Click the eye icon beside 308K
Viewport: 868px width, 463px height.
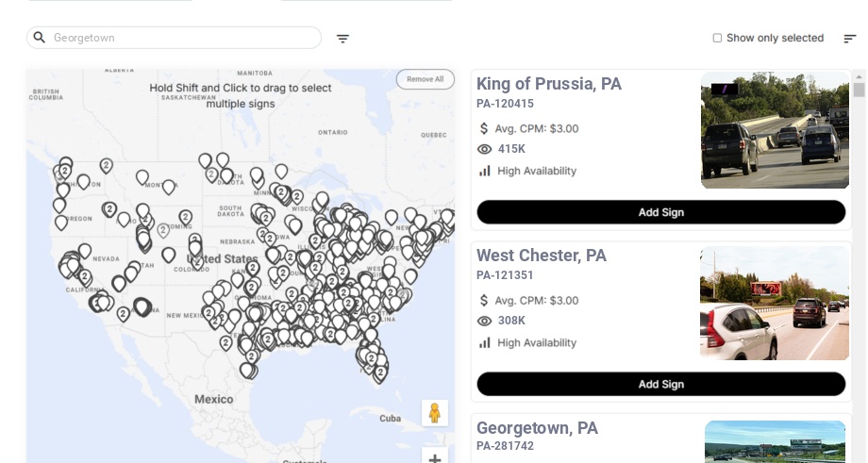(x=484, y=321)
